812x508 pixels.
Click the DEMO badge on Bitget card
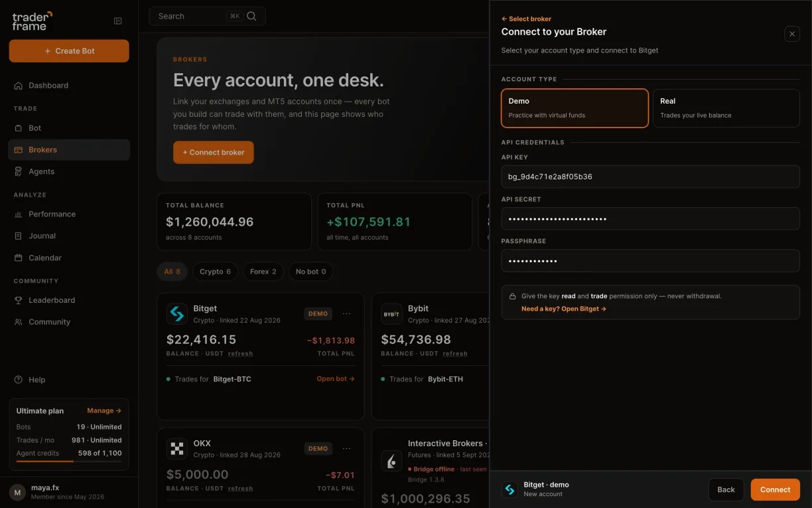318,313
